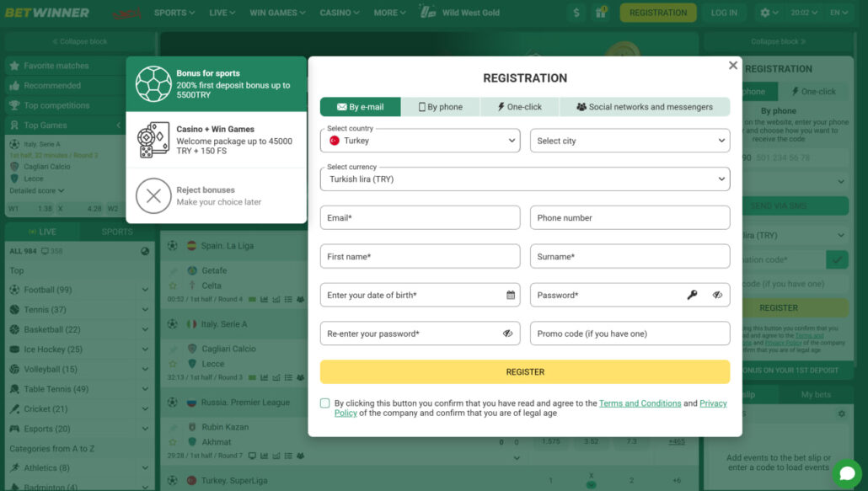This screenshot has height=491, width=868.
Task: Click the BETWINNER logo
Action: click(x=47, y=12)
